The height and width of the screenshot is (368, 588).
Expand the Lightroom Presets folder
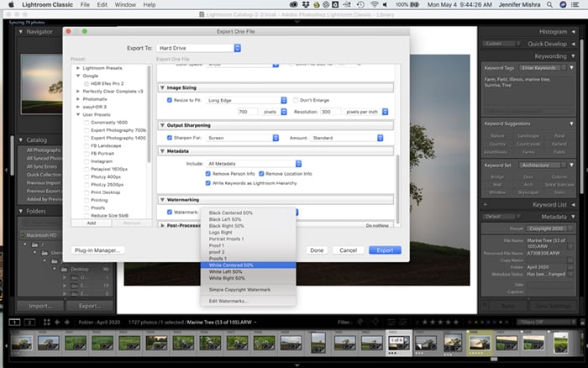click(78, 68)
